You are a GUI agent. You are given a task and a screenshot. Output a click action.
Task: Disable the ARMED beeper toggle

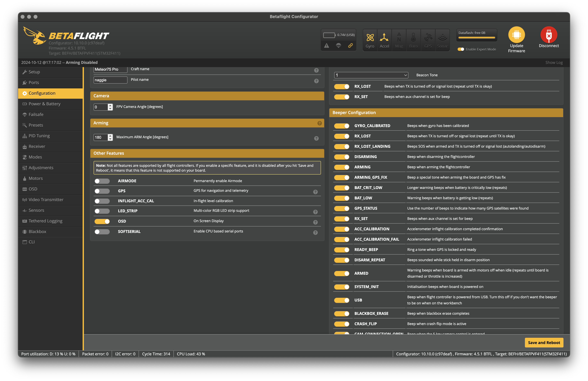(x=342, y=273)
